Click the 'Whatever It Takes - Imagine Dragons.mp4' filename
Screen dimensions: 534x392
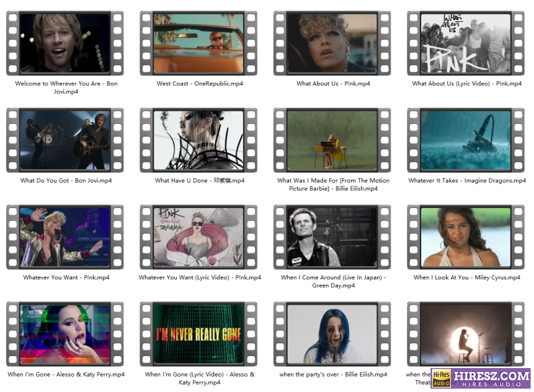click(467, 181)
